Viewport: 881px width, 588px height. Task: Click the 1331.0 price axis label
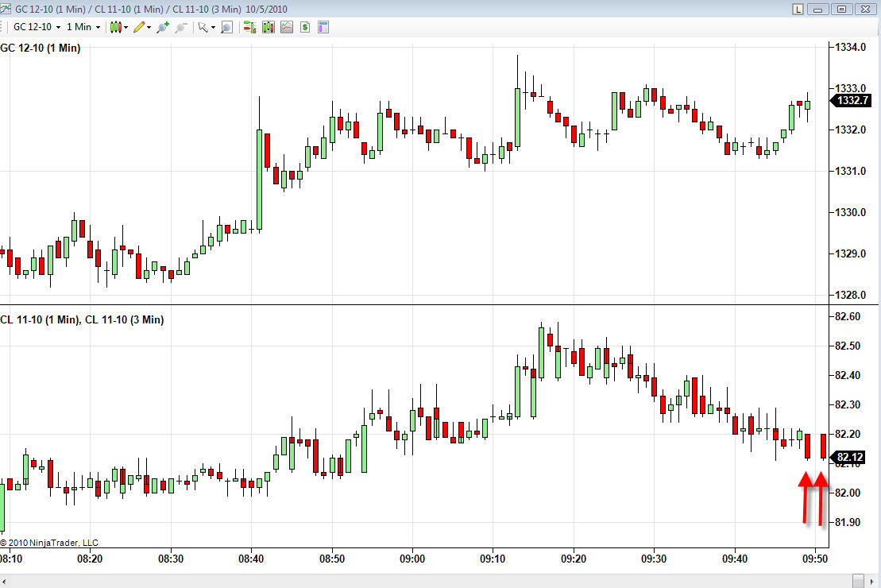[850, 171]
